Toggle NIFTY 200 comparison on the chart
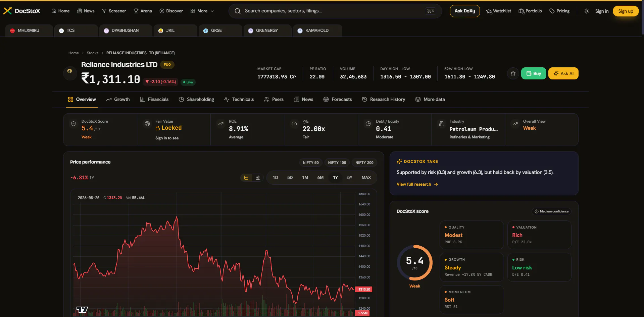644x317 pixels. [364, 163]
